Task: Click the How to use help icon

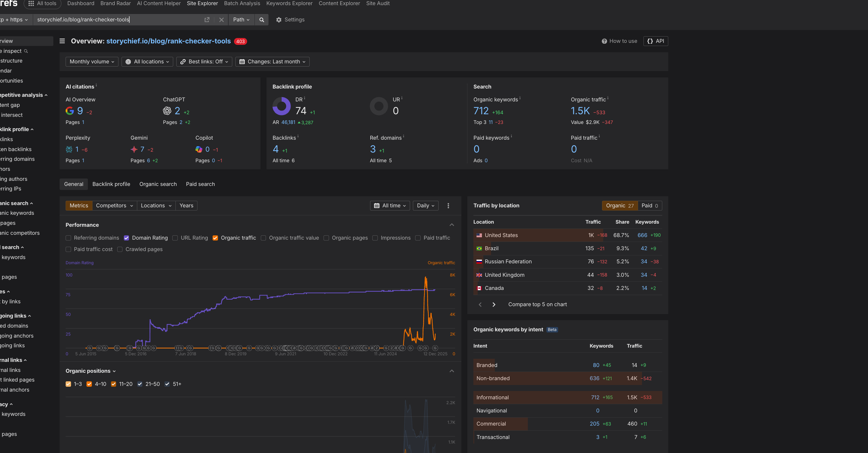Action: (x=605, y=41)
